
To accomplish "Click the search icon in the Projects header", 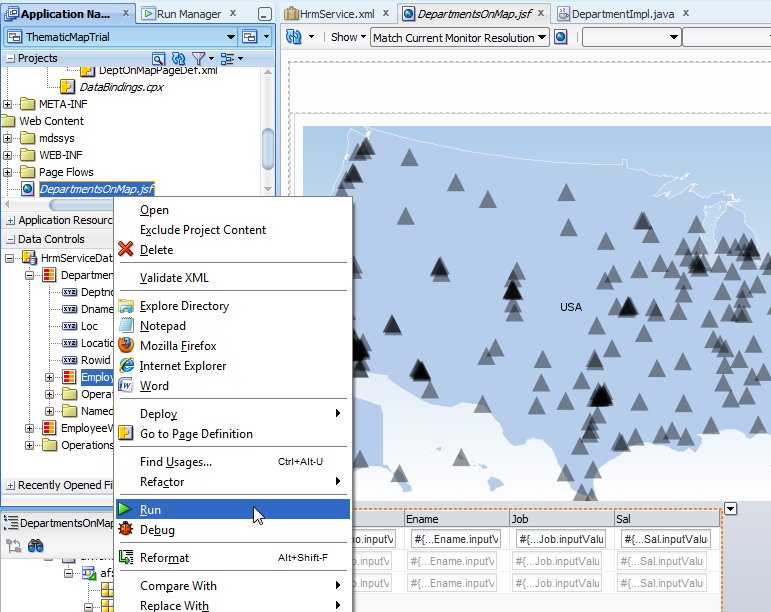I will (x=159, y=59).
